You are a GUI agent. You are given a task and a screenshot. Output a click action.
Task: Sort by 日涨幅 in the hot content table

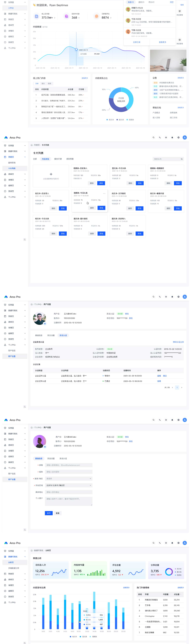click(85, 89)
